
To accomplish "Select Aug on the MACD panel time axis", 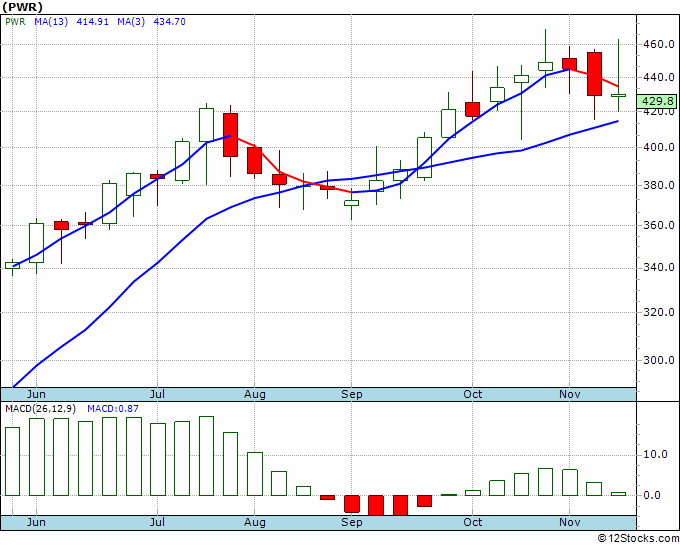I will click(255, 523).
